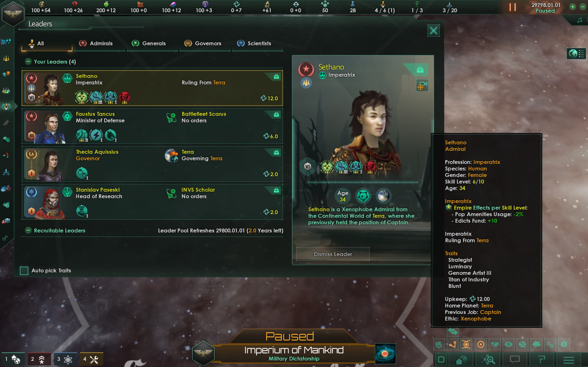The width and height of the screenshot is (588, 367).
Task: Click the camera focus icon on Sethano's portrait
Action: [422, 85]
